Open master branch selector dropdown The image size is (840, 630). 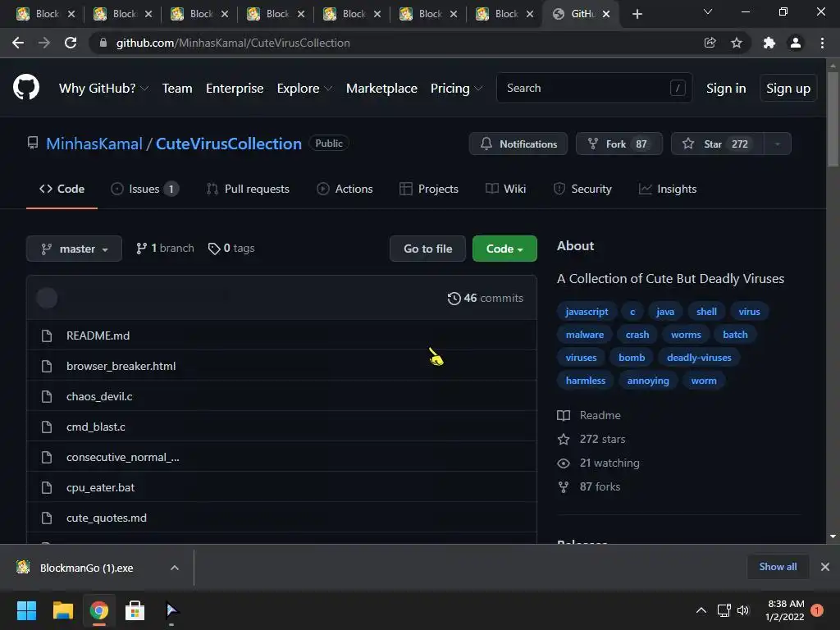tap(74, 249)
